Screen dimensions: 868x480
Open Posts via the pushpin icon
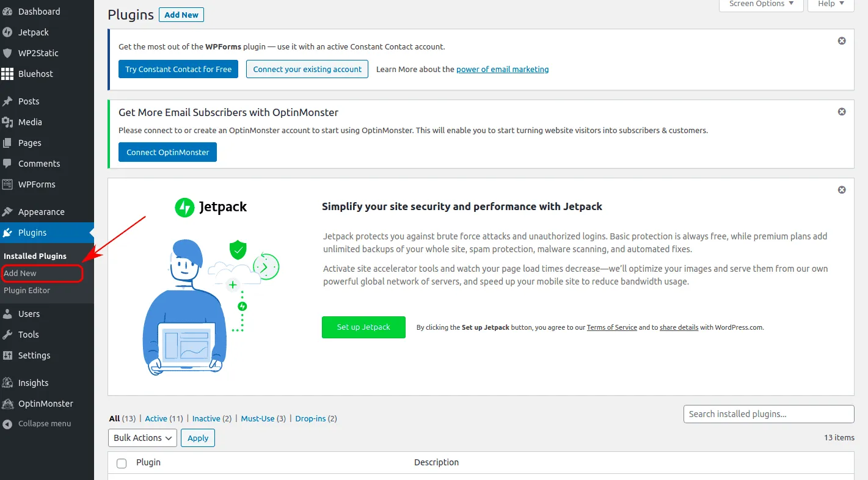pyautogui.click(x=7, y=101)
